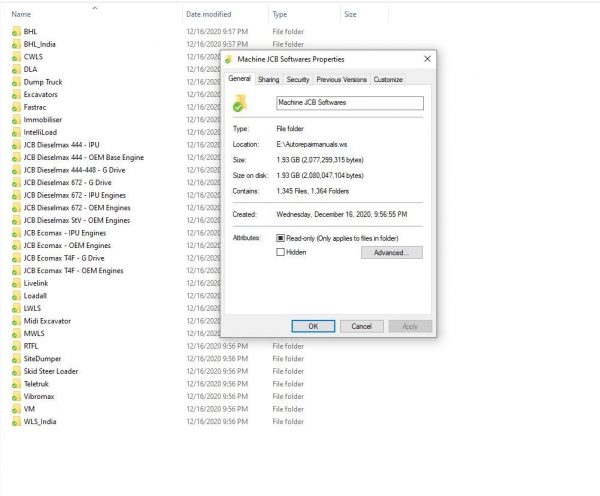Click the location path E:\Autorepairmanuals.ws
The height and width of the screenshot is (496, 600).
(311, 145)
